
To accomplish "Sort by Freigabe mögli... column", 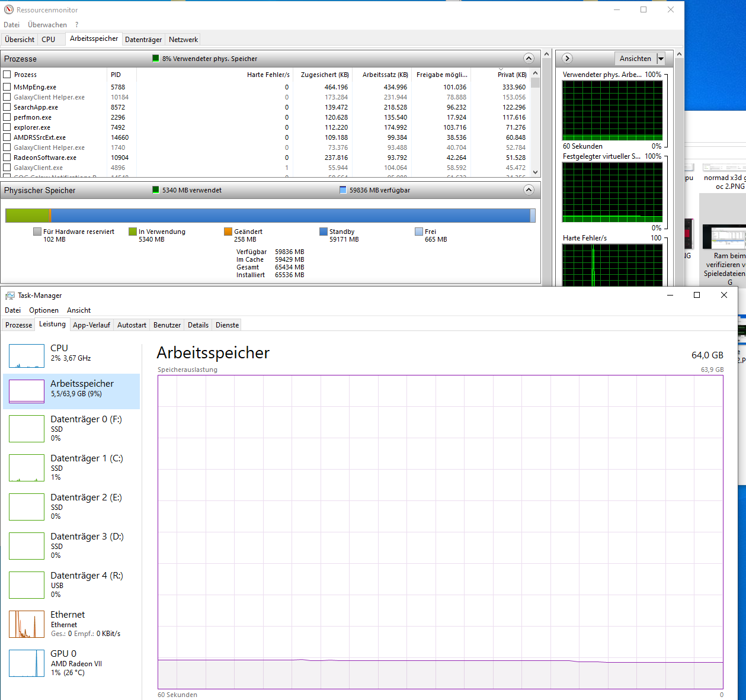I will point(441,75).
